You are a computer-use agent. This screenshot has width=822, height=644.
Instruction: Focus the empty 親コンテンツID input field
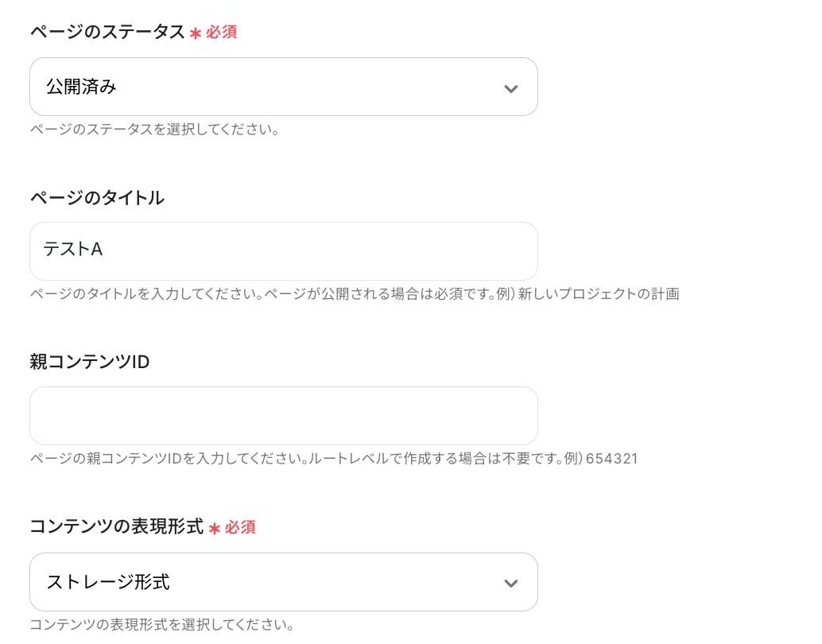coord(283,416)
